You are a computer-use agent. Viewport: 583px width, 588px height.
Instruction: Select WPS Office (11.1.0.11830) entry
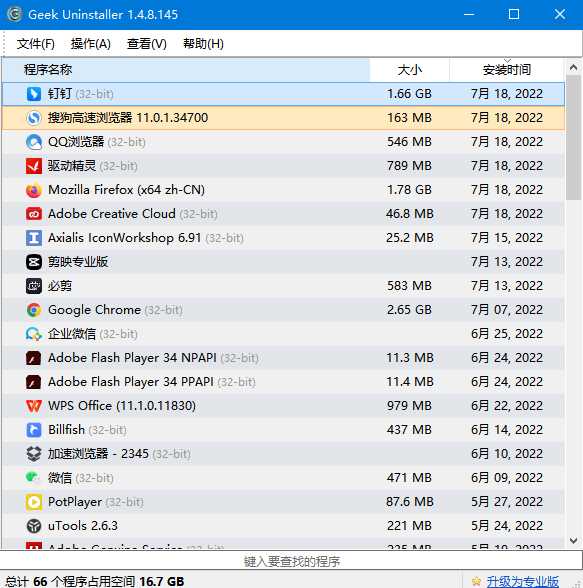point(122,406)
